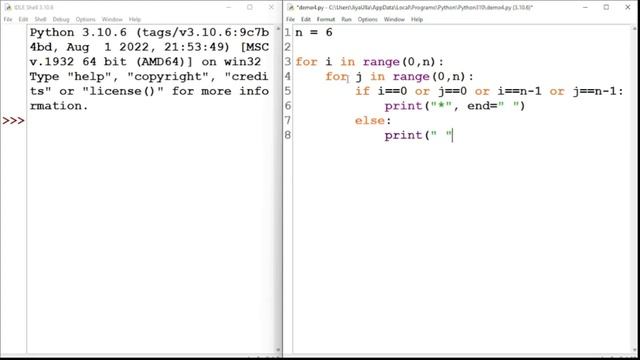The width and height of the screenshot is (640, 360).
Task: Minimize the demo4.py editor window
Action: (x=585, y=7)
